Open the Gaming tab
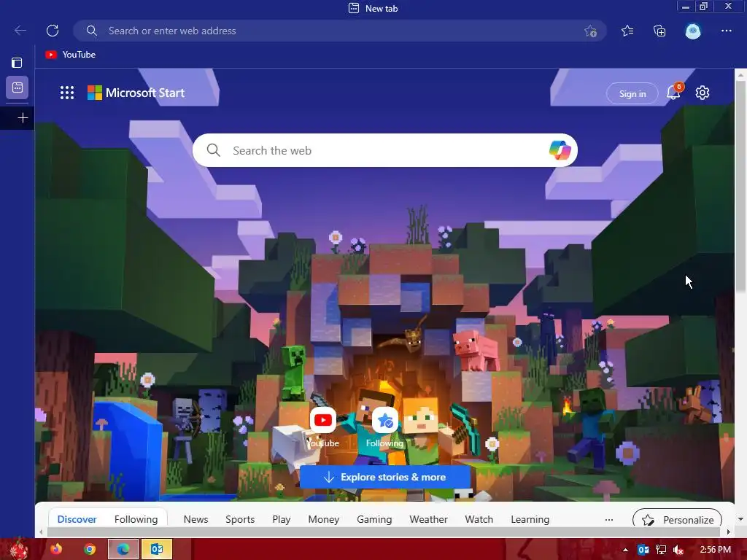This screenshot has width=747, height=560. [374, 519]
